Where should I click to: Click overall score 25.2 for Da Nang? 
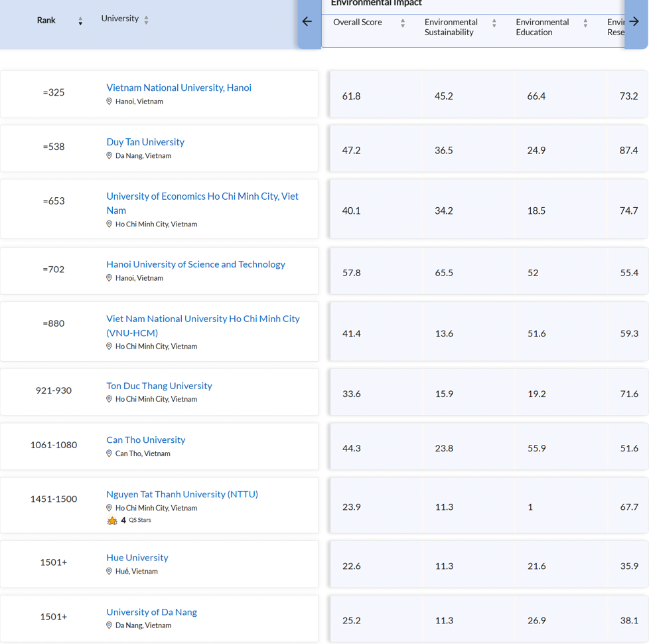(x=352, y=621)
